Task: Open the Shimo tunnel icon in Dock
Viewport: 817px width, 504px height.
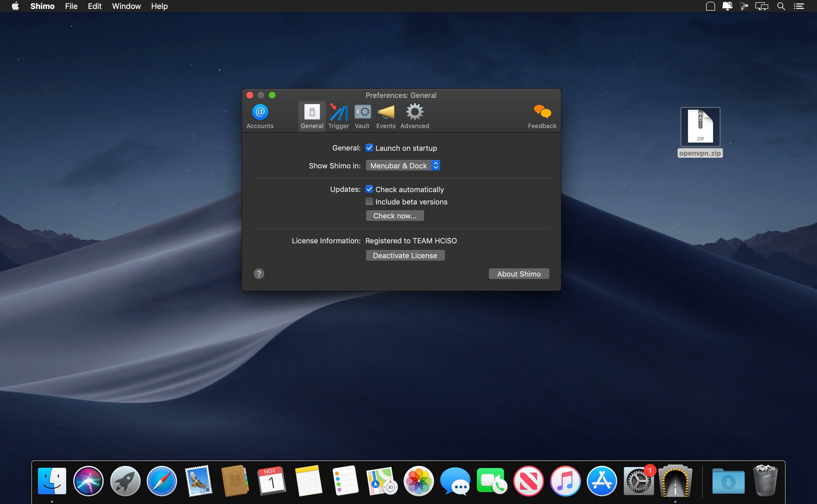Action: [x=675, y=481]
